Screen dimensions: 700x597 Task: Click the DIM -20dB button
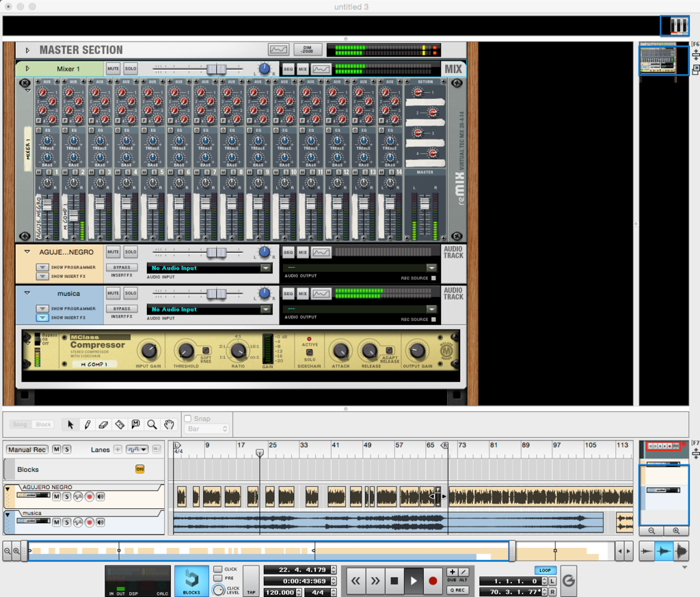pyautogui.click(x=308, y=50)
